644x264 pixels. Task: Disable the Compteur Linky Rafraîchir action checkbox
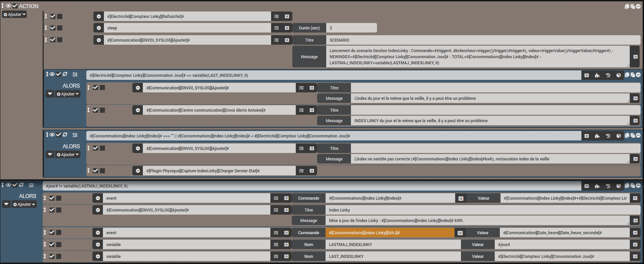point(53,16)
